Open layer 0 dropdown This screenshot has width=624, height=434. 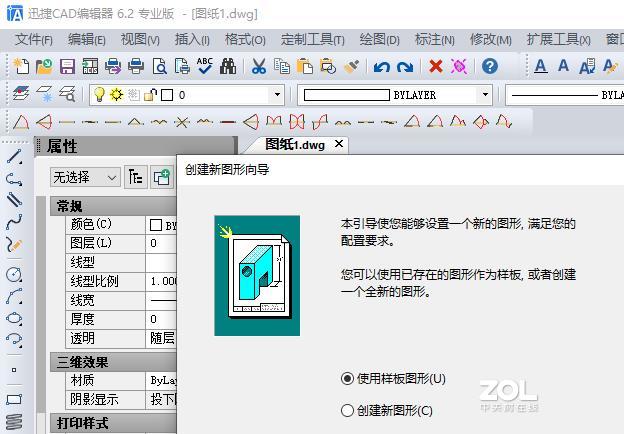coord(277,95)
